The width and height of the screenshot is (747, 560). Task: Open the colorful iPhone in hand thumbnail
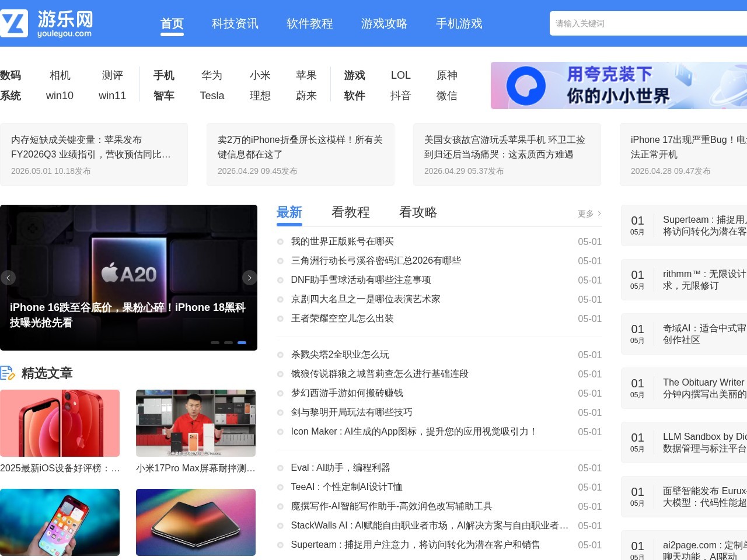pyautogui.click(x=60, y=522)
